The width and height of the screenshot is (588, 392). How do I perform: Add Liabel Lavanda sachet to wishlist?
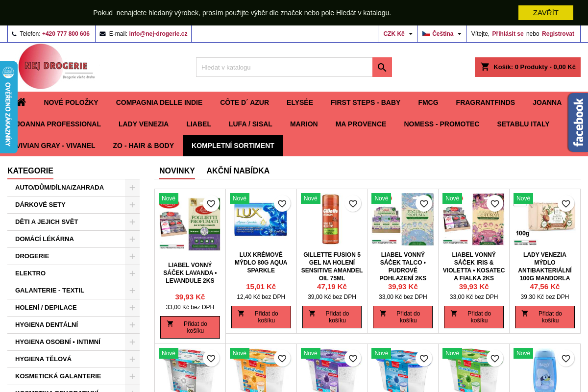[211, 204]
